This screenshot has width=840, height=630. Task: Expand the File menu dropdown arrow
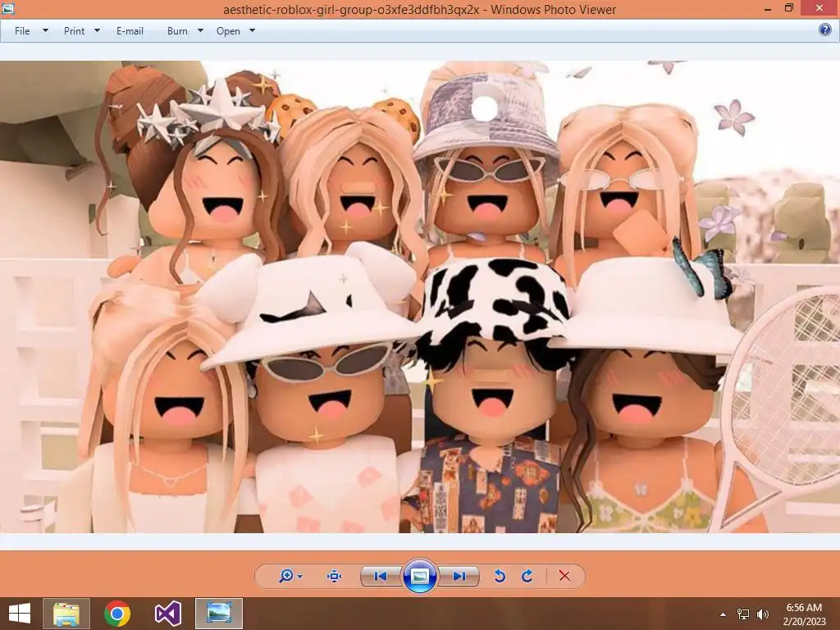tap(46, 30)
